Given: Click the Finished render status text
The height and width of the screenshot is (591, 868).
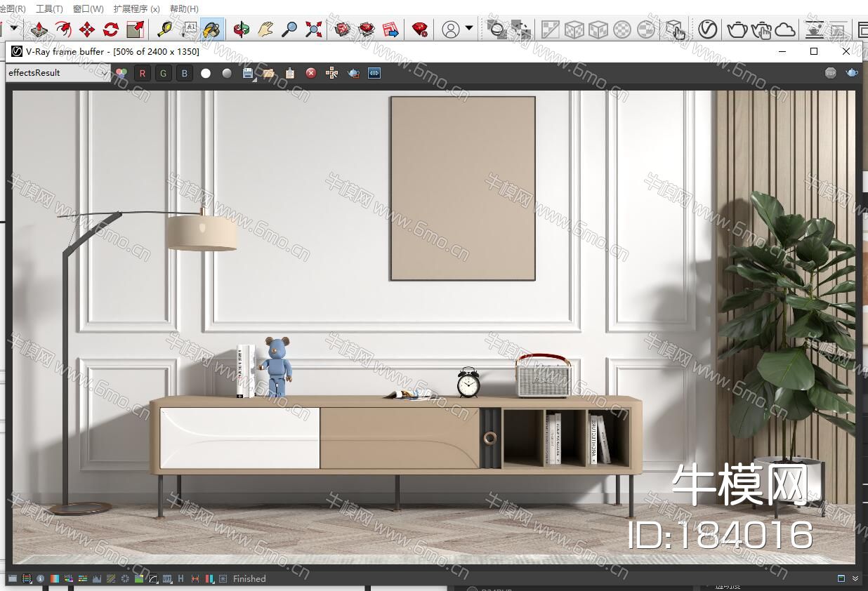Looking at the screenshot, I should [249, 579].
